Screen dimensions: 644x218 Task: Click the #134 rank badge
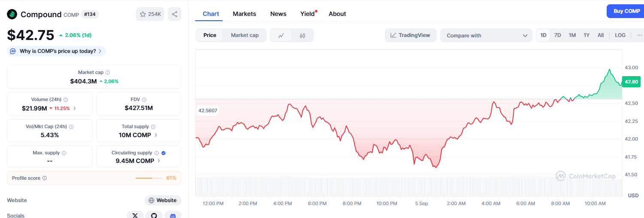click(90, 14)
